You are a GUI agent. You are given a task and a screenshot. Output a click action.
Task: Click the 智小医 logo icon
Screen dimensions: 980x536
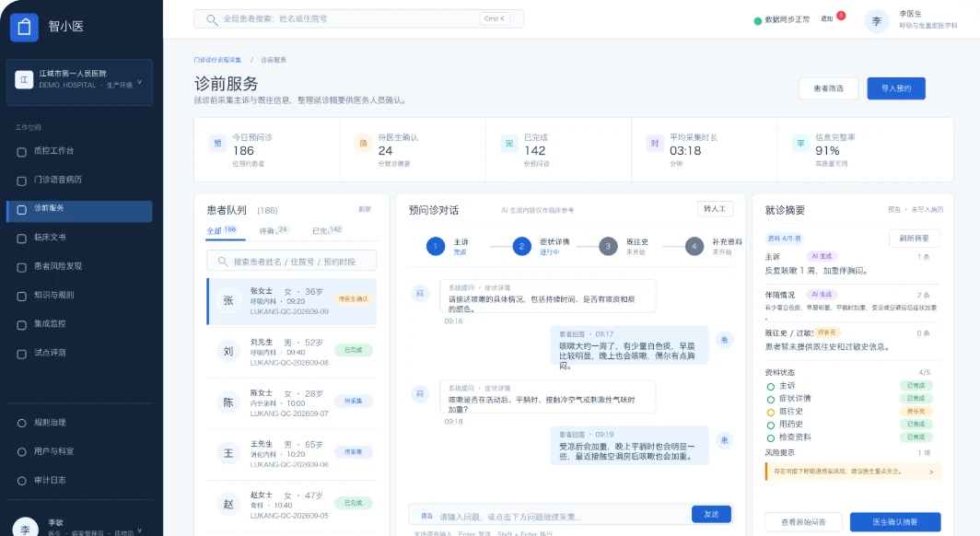point(24,28)
